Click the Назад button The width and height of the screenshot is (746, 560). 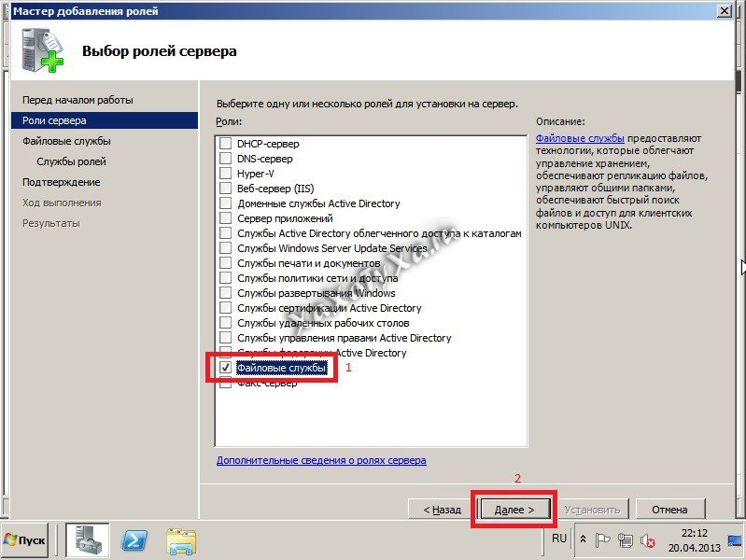tap(442, 510)
